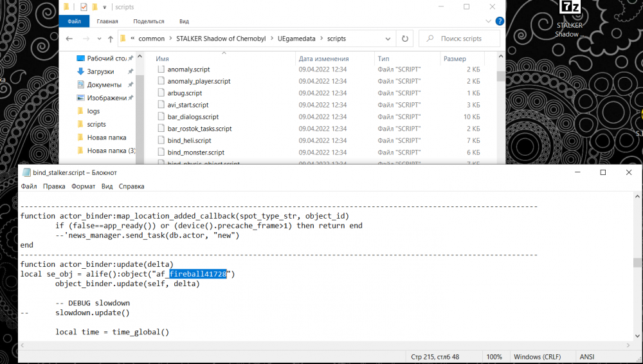Sort files by the Размер column header
This screenshot has height=364, width=643.
tap(454, 59)
